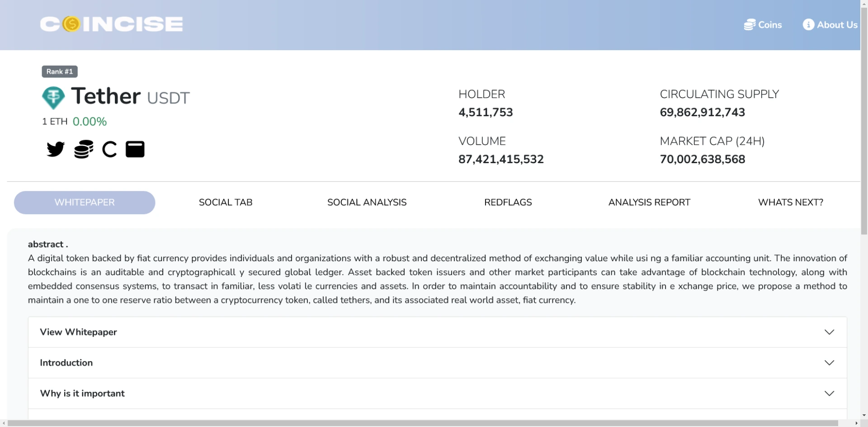Open the Coins page link
The image size is (868, 427).
click(x=763, y=25)
